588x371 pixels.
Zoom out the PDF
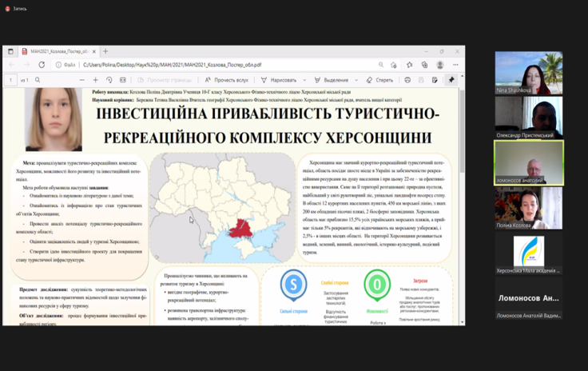click(x=82, y=80)
